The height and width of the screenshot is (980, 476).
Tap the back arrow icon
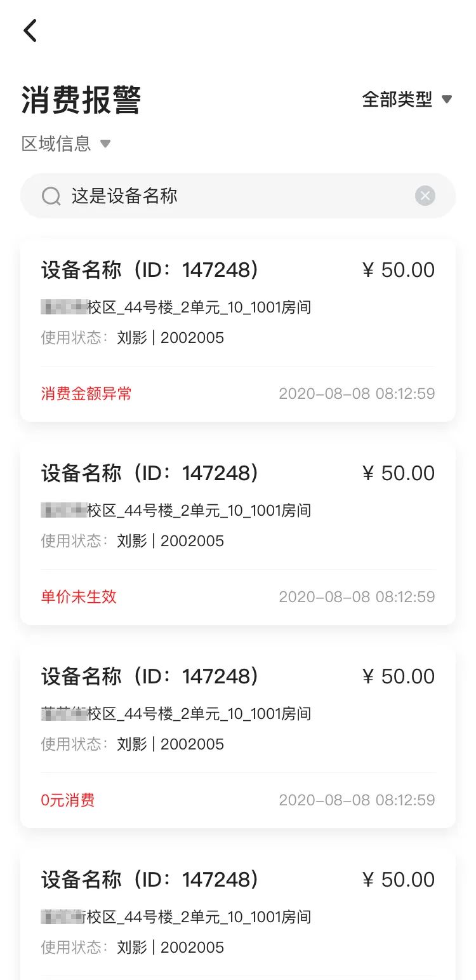pos(30,30)
